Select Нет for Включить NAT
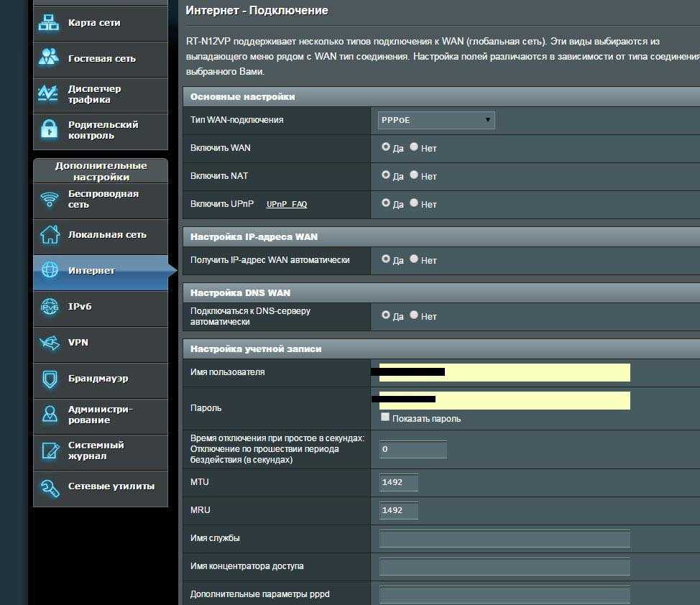The width and height of the screenshot is (700, 605). pyautogui.click(x=414, y=175)
